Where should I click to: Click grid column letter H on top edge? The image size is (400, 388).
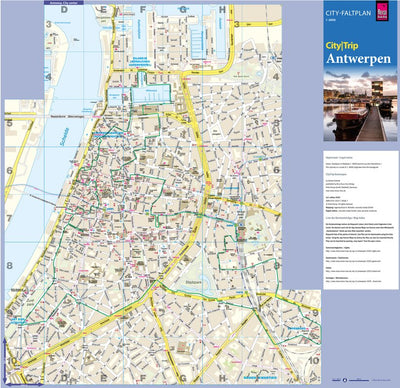[222, 9]
